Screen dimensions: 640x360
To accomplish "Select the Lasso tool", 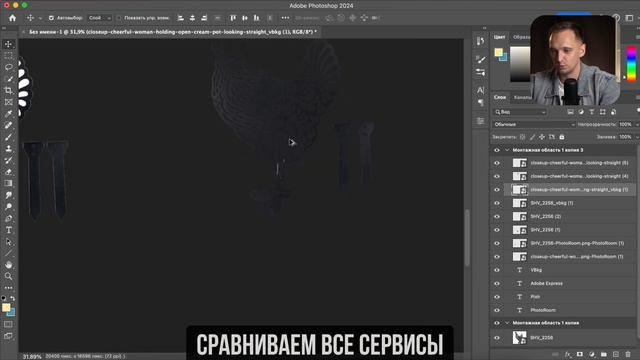I will click(x=9, y=67).
